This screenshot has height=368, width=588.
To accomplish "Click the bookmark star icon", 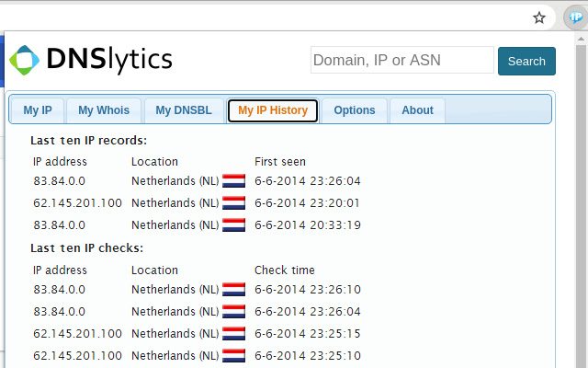I will (539, 17).
